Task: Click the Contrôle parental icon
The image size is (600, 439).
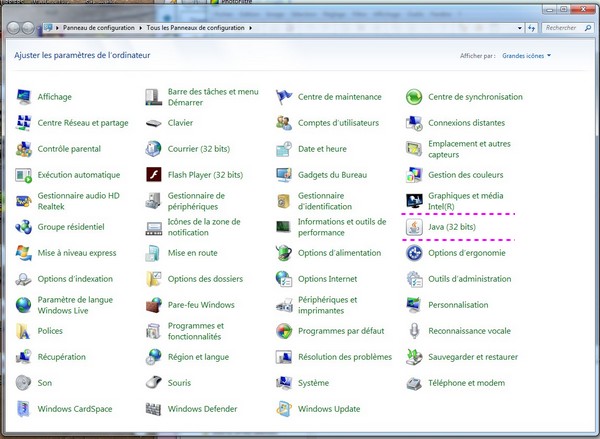Action: tap(24, 149)
